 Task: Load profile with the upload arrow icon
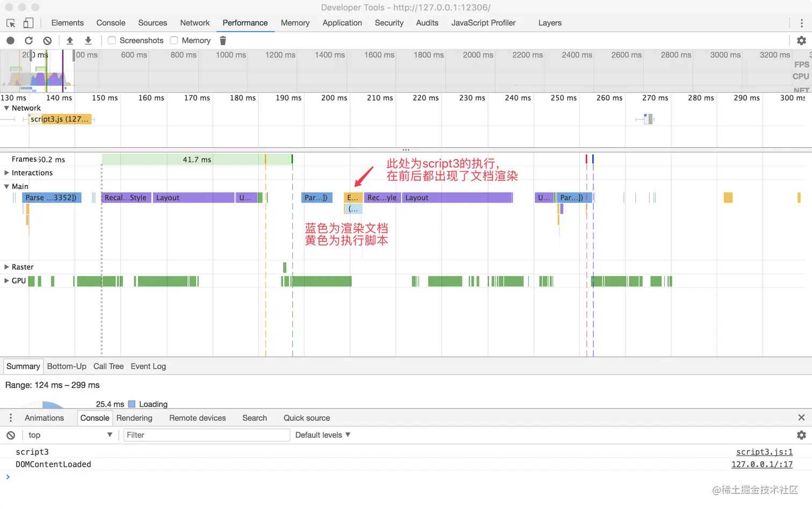pyautogui.click(x=70, y=40)
